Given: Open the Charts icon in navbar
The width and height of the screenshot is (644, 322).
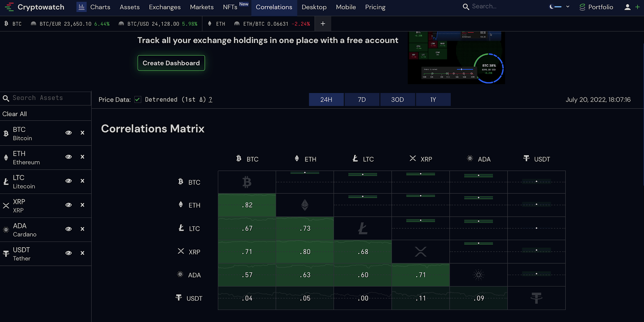Looking at the screenshot, I should 81,7.
